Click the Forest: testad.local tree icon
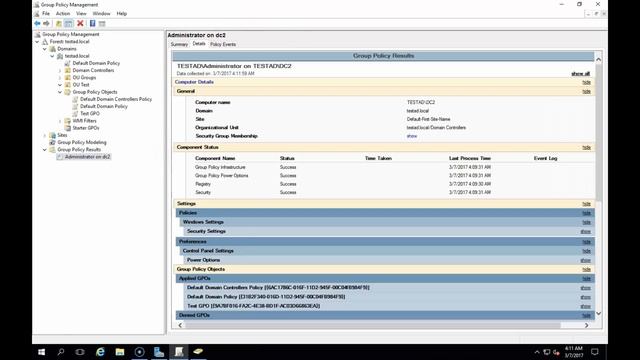640x360 pixels. pyautogui.click(x=45, y=42)
